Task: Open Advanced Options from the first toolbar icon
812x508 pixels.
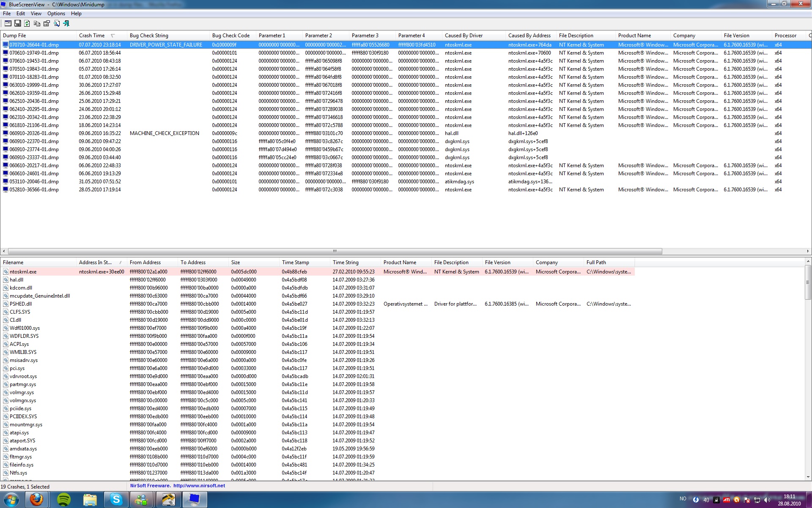Action: [x=8, y=24]
